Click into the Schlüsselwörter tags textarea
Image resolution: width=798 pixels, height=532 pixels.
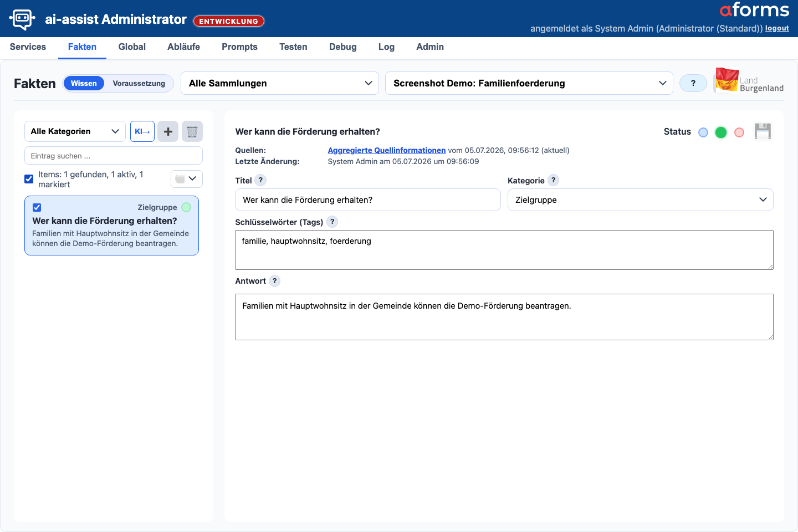click(504, 250)
